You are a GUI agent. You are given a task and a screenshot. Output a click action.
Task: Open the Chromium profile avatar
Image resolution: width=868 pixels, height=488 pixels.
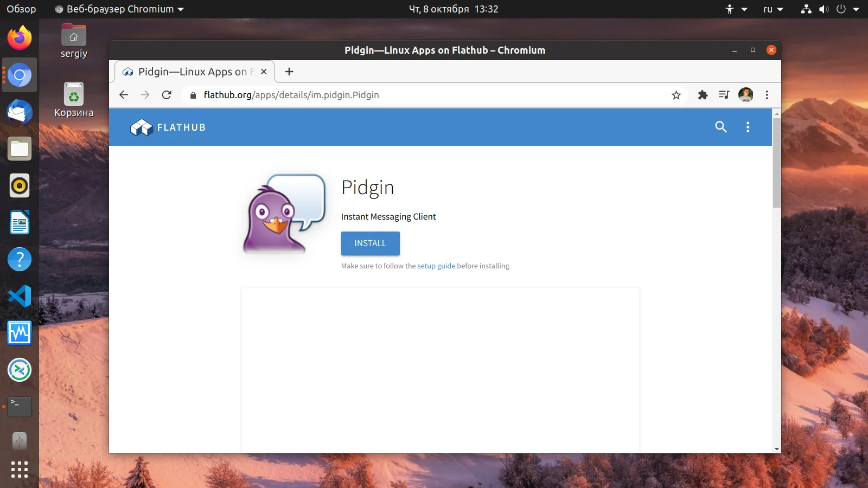click(746, 95)
